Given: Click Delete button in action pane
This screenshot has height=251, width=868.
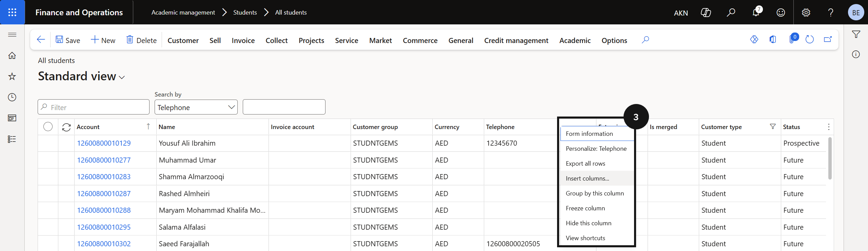Looking at the screenshot, I should 141,40.
